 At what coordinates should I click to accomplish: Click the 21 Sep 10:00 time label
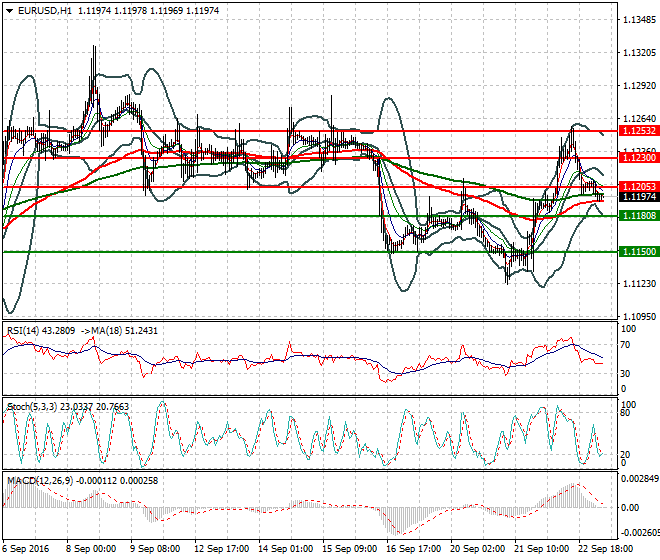(x=541, y=549)
